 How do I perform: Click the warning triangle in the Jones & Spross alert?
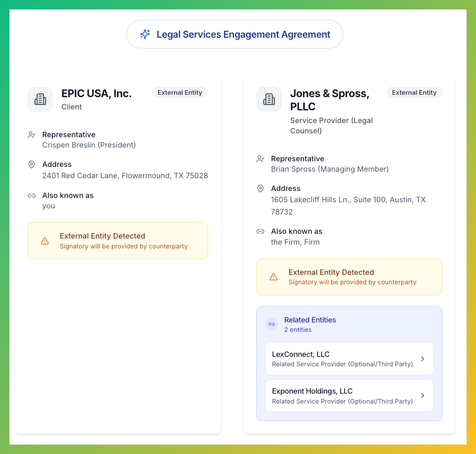274,277
